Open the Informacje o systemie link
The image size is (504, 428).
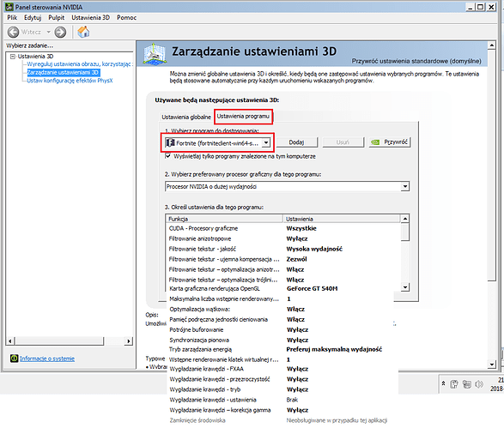click(47, 359)
